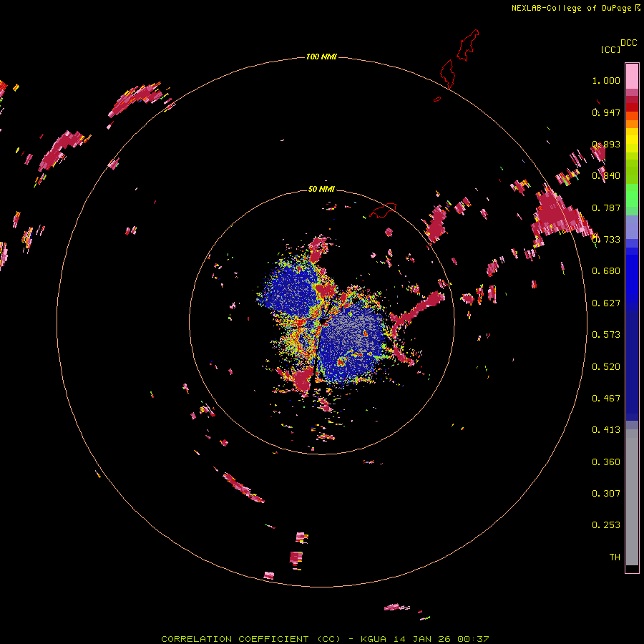Click the 100 NMI range ring label
This screenshot has height=644, width=644.
[321, 57]
